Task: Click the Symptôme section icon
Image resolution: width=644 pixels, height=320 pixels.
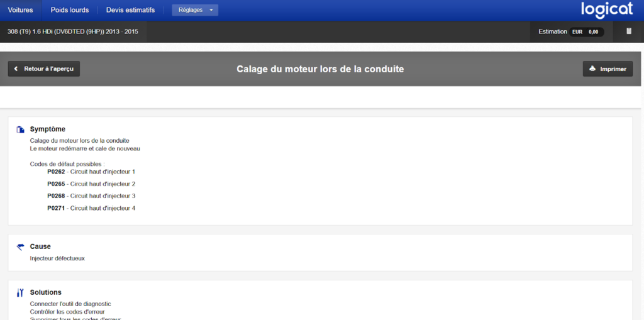Action: [20, 130]
